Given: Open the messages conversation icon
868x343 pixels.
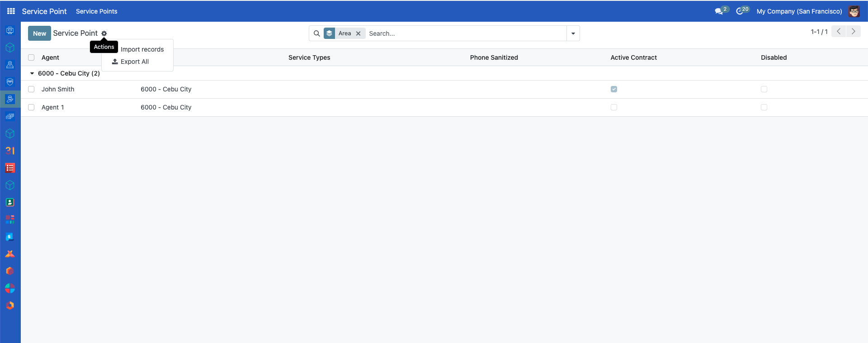Looking at the screenshot, I should click(x=719, y=11).
